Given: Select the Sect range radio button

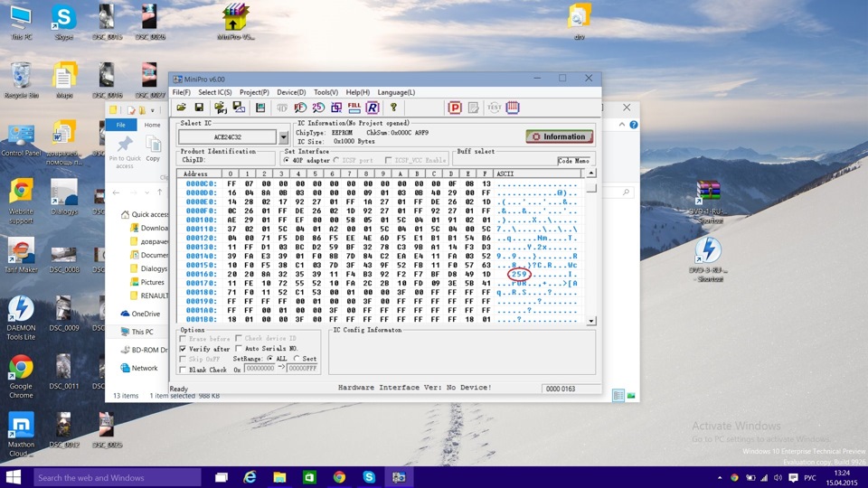Looking at the screenshot, I should tap(297, 359).
